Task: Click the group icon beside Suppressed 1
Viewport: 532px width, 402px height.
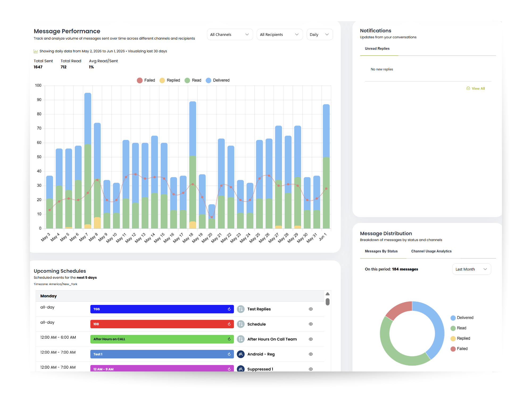Action: pos(241,368)
